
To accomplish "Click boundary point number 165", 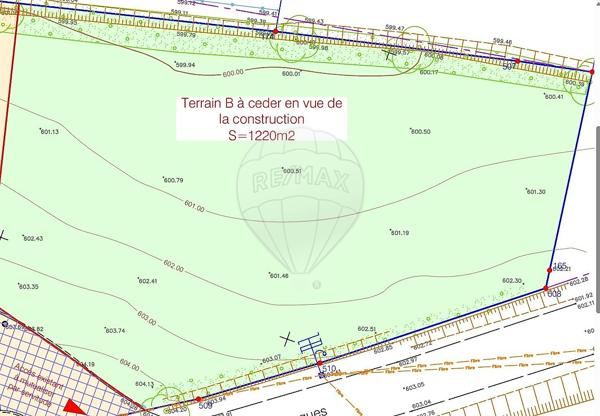I will coord(560,265).
